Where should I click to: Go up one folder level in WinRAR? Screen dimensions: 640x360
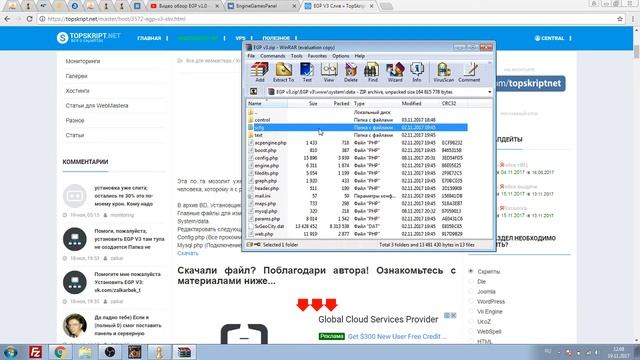253,92
